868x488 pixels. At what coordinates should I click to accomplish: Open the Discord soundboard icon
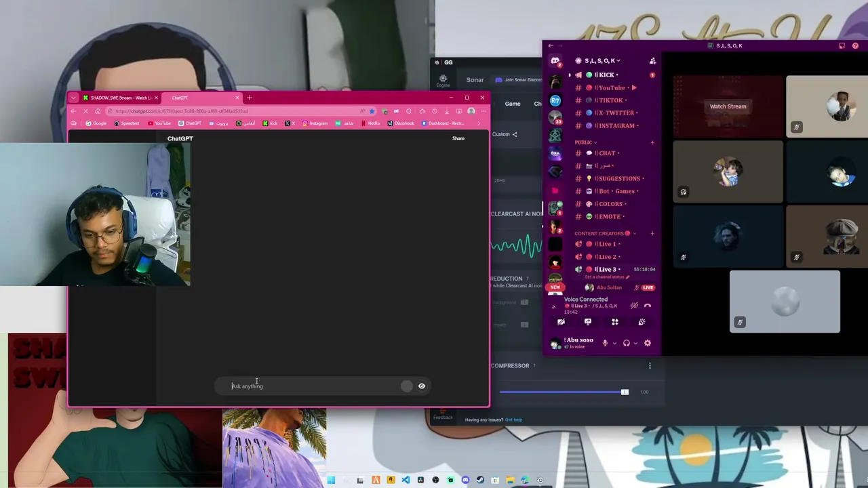[x=642, y=322]
